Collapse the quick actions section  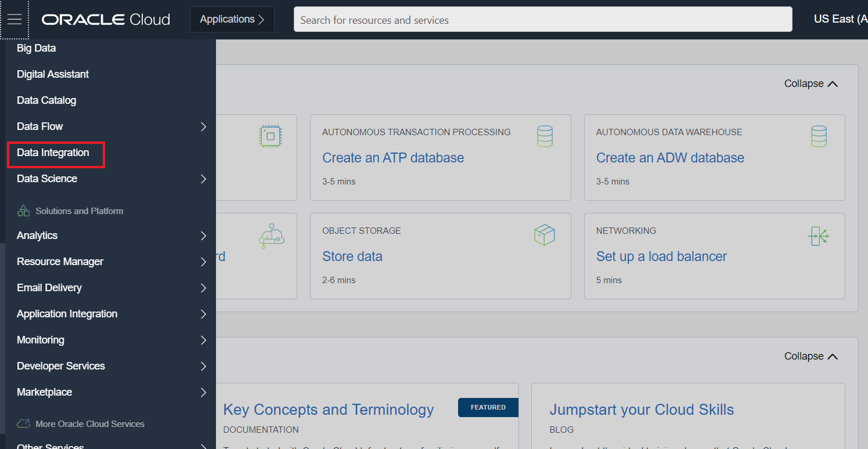coord(811,83)
